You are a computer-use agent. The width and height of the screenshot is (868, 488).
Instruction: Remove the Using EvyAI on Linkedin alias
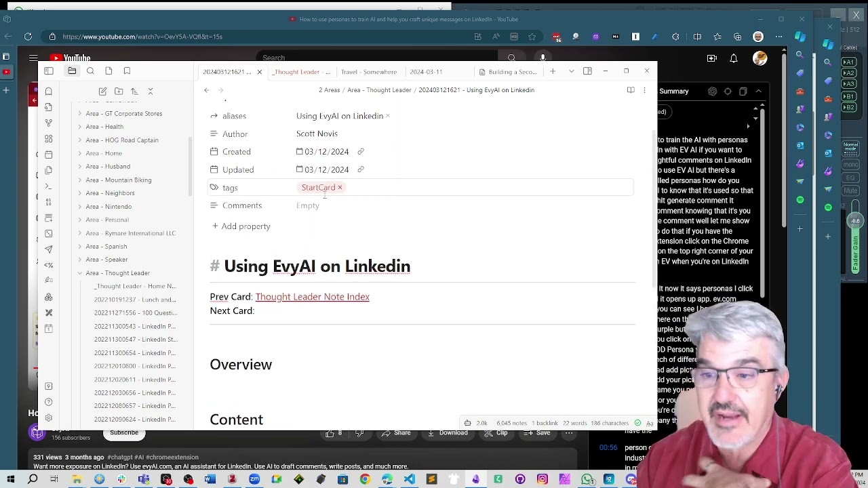pyautogui.click(x=387, y=116)
